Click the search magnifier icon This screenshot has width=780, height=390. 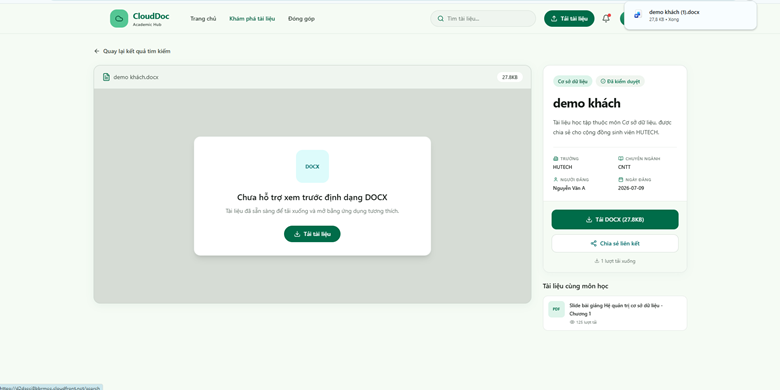coord(440,18)
